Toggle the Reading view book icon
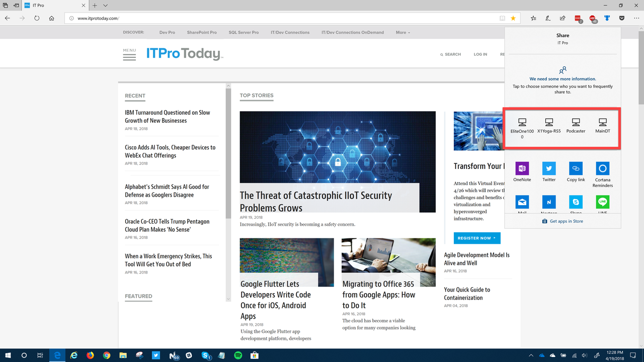This screenshot has width=644, height=362. click(x=502, y=18)
